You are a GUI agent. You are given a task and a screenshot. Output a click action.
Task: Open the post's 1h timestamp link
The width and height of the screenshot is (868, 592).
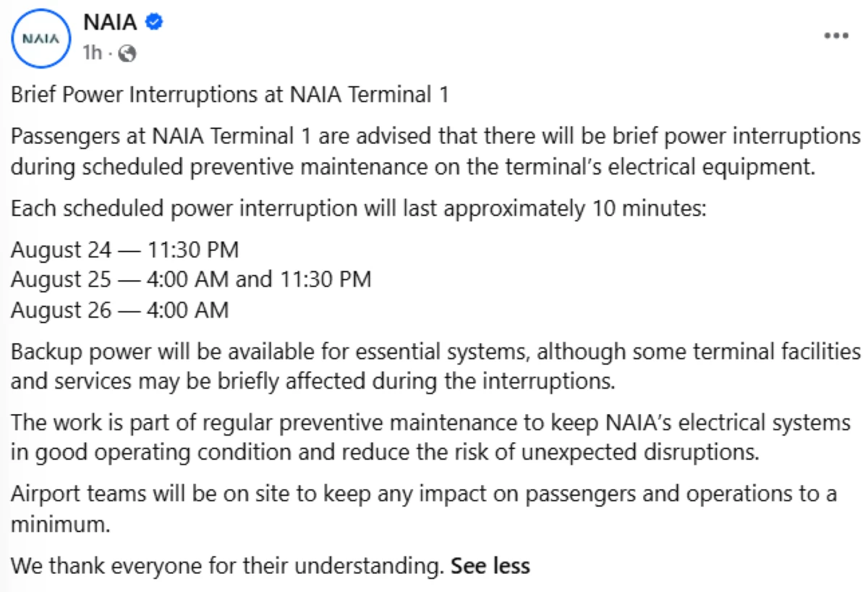coord(92,53)
